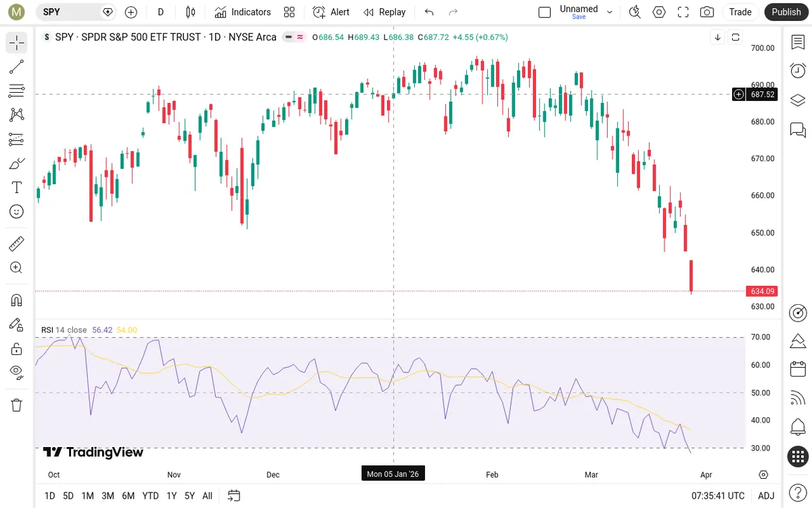
Task: Open the calendar panel in right sidebar
Action: pyautogui.click(x=798, y=369)
